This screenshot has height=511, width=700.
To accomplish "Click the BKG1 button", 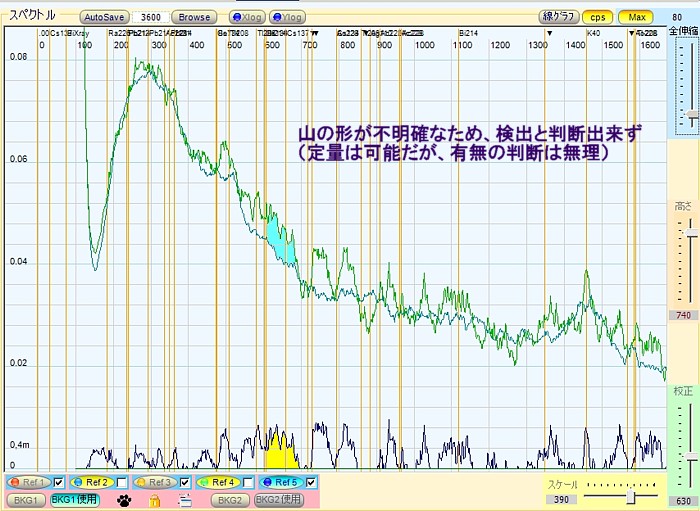I will 26,500.
